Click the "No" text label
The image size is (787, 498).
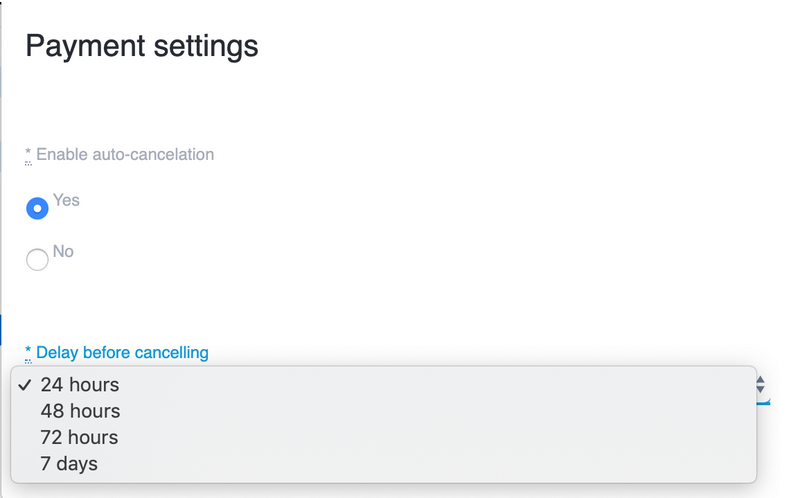(x=63, y=251)
